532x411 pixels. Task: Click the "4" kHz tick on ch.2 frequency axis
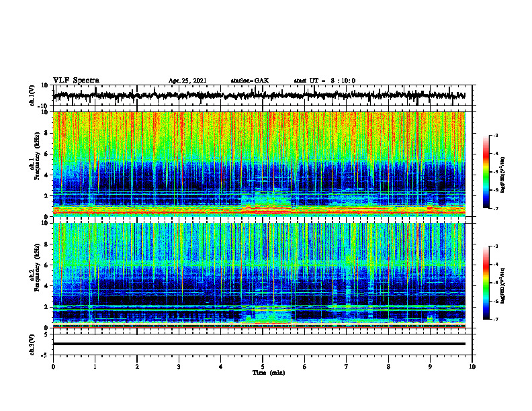pos(47,286)
